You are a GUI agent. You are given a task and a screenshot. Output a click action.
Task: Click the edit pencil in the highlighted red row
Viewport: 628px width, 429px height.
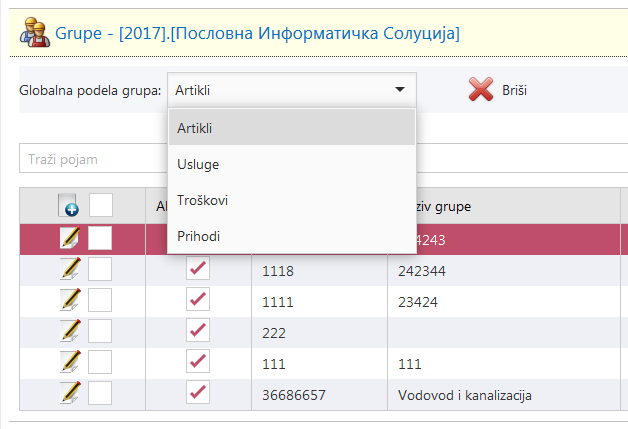(x=70, y=238)
